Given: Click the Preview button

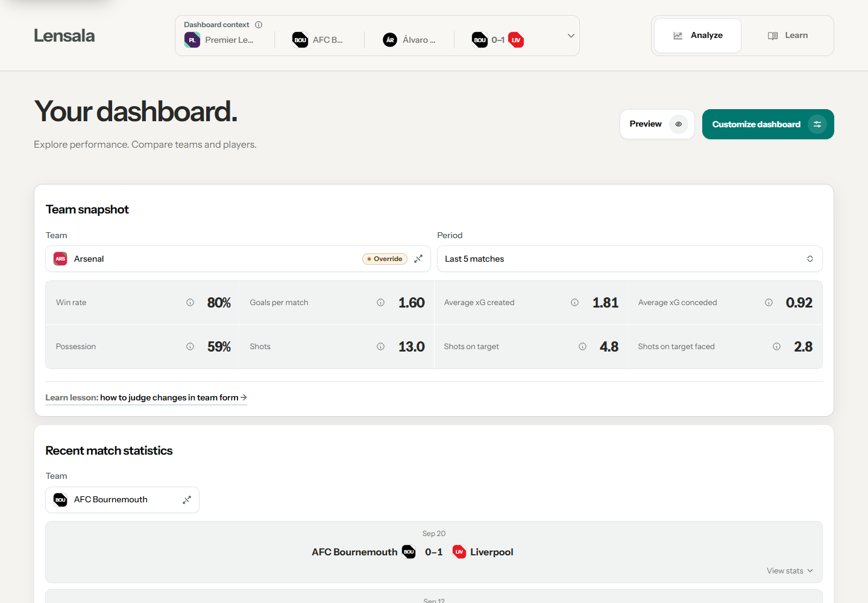Looking at the screenshot, I should pyautogui.click(x=657, y=124).
